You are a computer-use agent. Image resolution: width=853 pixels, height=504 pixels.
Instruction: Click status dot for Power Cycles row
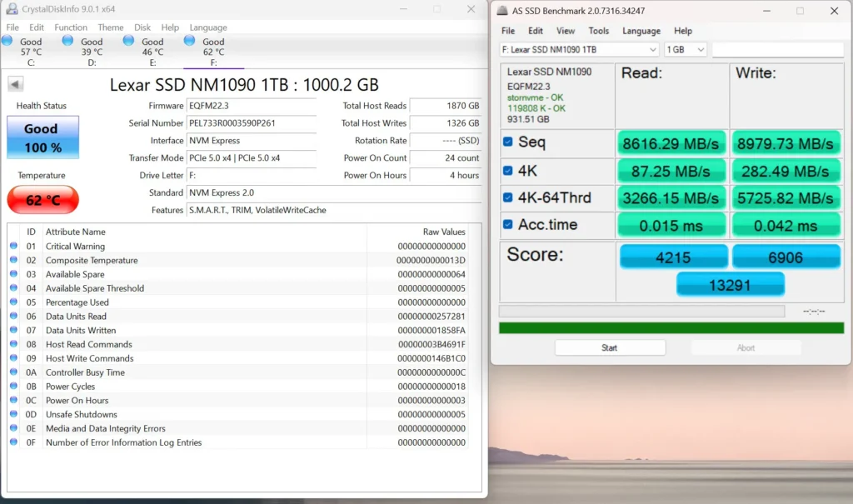pyautogui.click(x=13, y=386)
